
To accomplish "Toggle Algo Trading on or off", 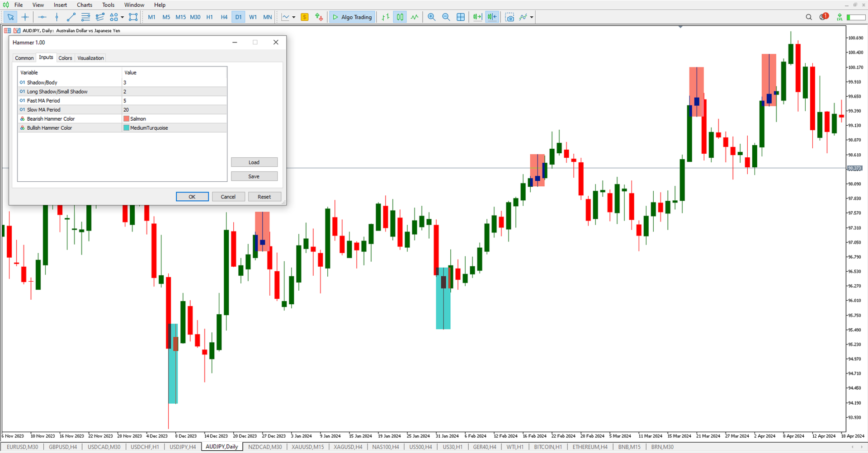I will (352, 17).
